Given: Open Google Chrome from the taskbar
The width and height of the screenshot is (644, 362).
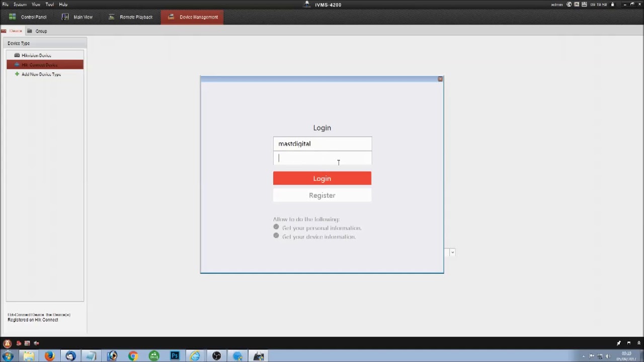Looking at the screenshot, I should click(x=133, y=356).
